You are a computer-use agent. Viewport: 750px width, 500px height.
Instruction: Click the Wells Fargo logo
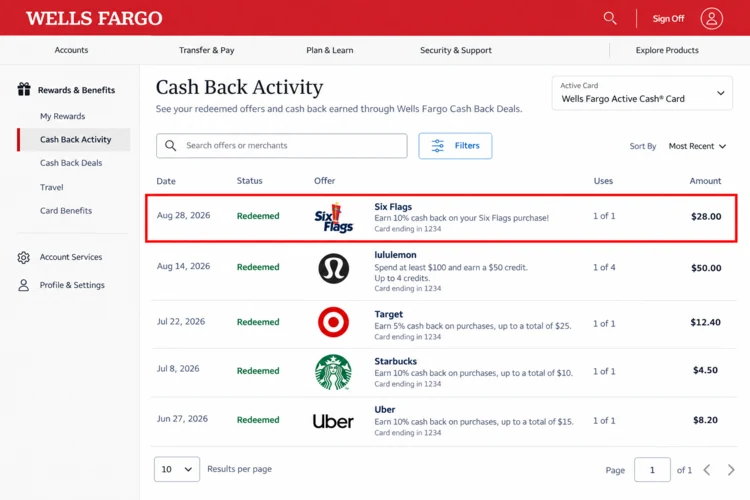coord(94,18)
